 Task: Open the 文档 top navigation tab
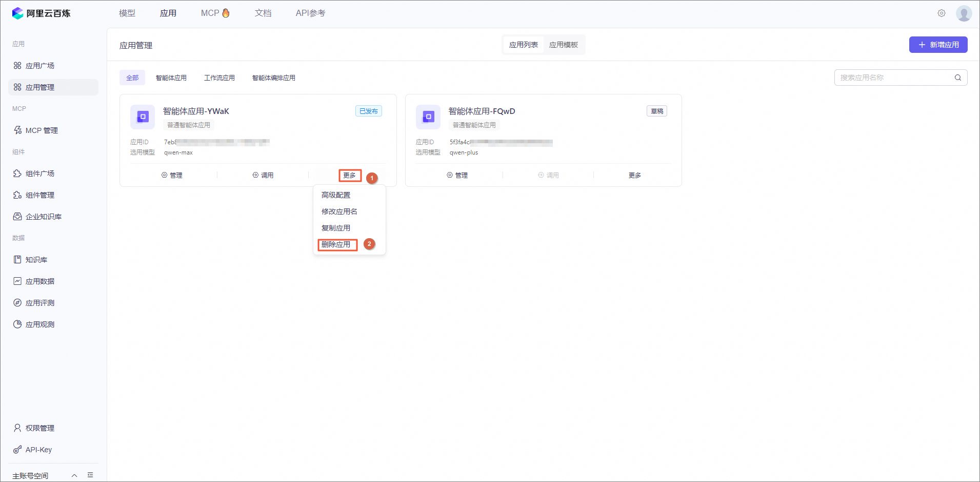tap(263, 13)
